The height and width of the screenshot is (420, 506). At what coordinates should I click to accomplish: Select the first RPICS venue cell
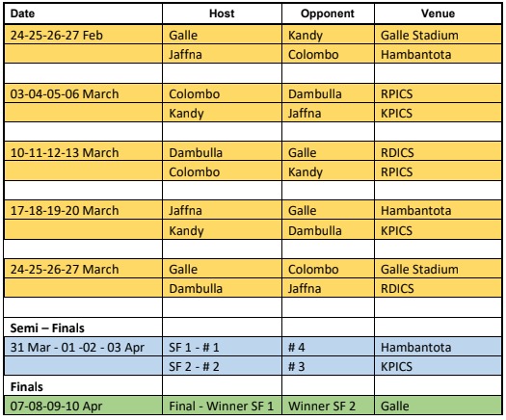pos(438,93)
